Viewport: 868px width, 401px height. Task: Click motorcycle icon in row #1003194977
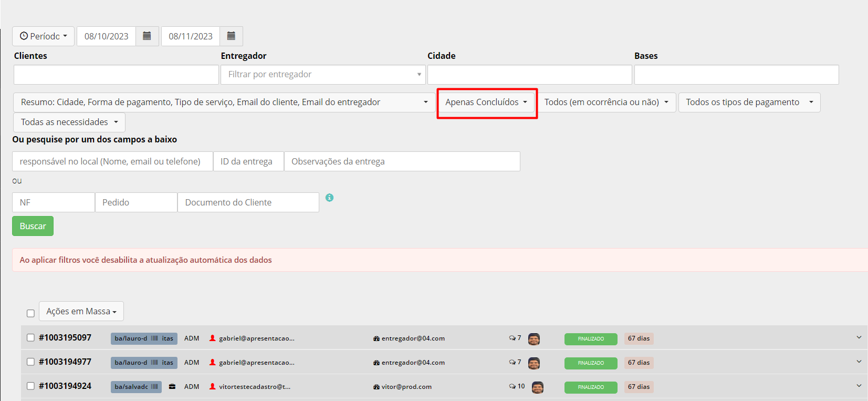tap(377, 363)
